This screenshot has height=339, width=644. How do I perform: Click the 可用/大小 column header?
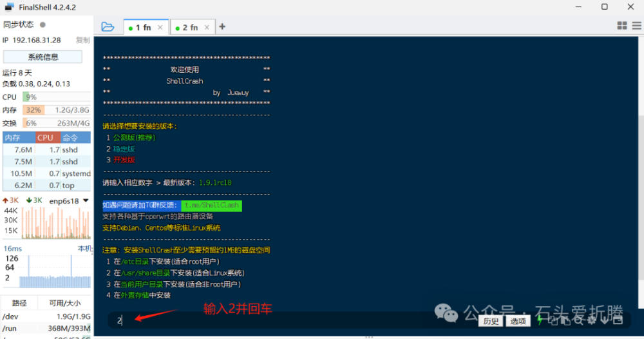click(x=64, y=303)
